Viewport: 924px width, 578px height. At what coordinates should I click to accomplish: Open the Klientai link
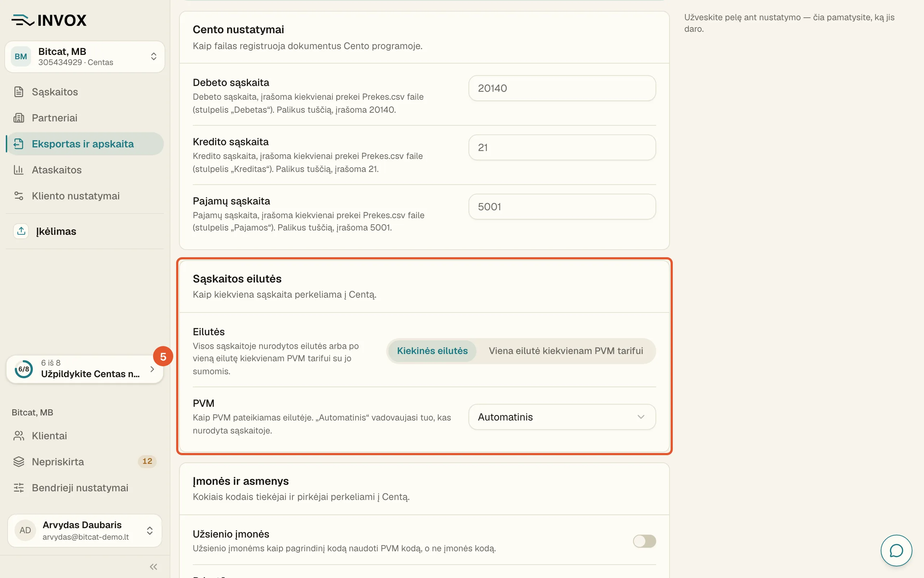85,436
